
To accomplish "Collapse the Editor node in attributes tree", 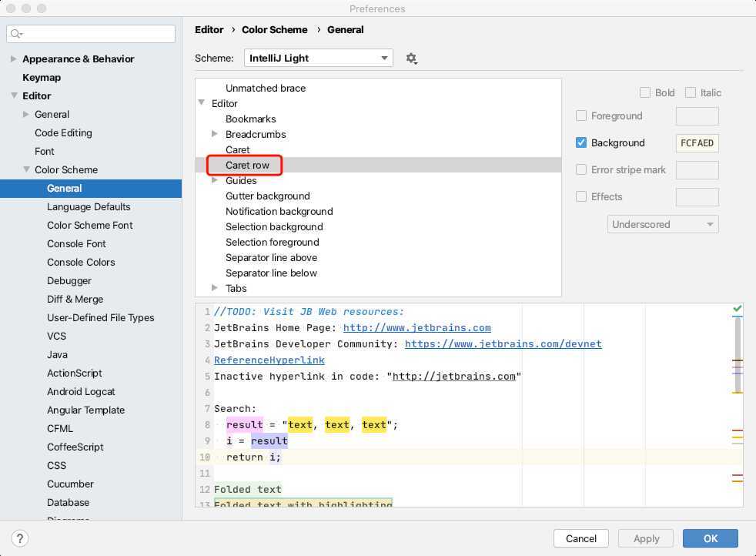I will click(202, 102).
